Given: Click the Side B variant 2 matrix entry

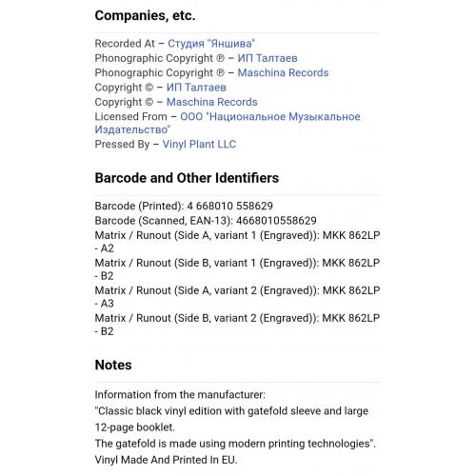Looking at the screenshot, I should coord(237,325).
